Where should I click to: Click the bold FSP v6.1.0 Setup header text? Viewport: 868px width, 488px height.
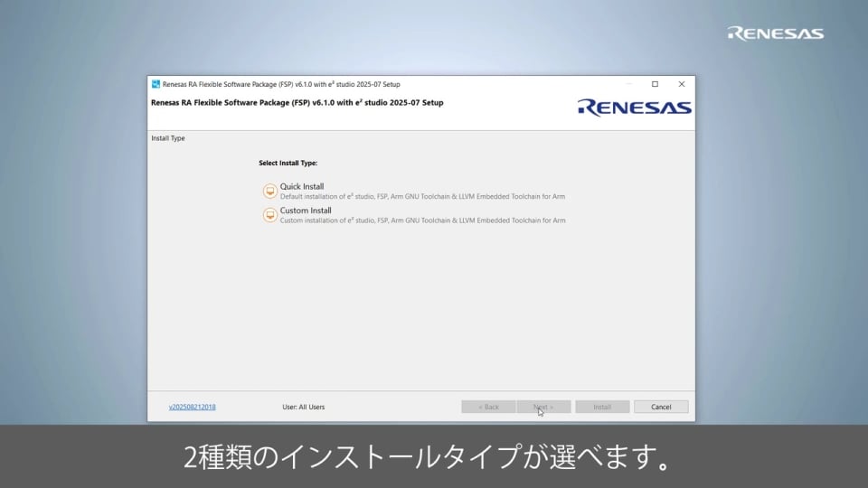[x=297, y=102]
